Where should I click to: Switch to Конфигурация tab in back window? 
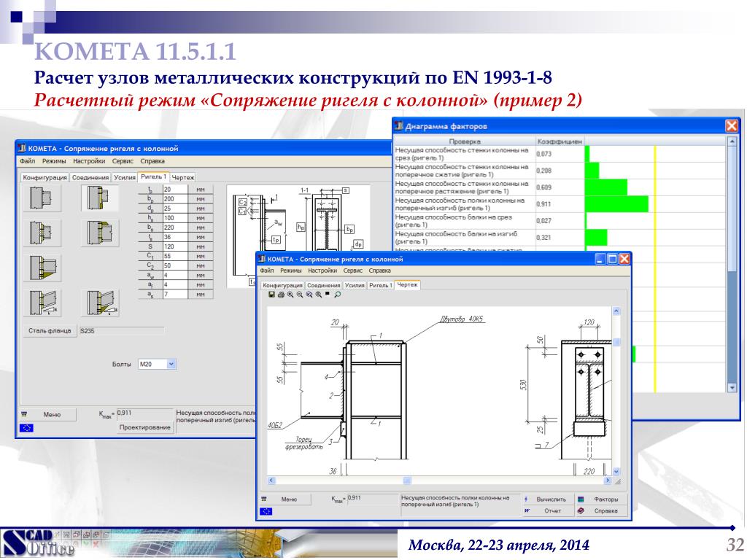(x=44, y=177)
